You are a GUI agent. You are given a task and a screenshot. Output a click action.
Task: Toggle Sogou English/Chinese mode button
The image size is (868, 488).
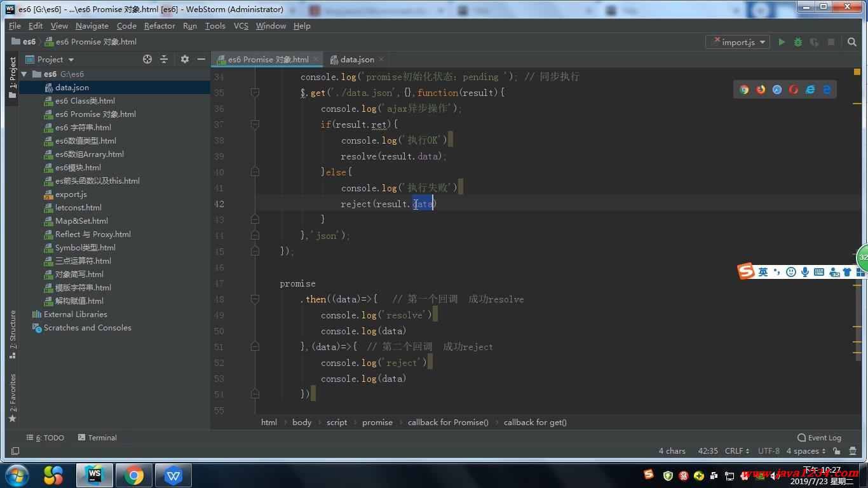click(763, 272)
